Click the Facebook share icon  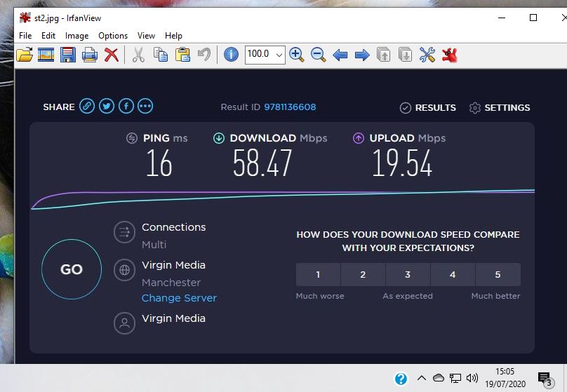[x=126, y=106]
